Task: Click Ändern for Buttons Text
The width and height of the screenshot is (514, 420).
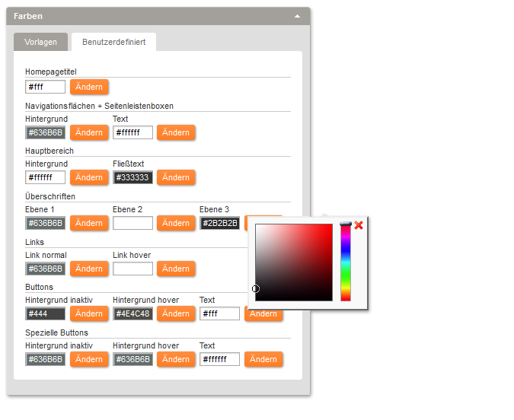Action: click(263, 315)
